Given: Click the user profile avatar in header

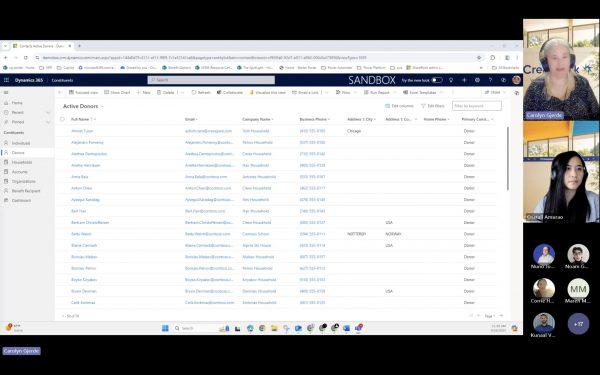Looking at the screenshot, I should [x=516, y=80].
